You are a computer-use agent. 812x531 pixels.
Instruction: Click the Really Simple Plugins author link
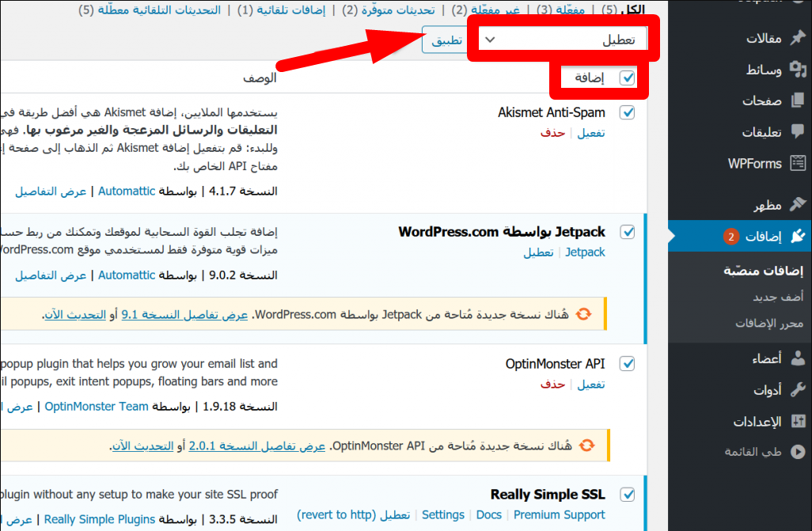tap(100, 519)
